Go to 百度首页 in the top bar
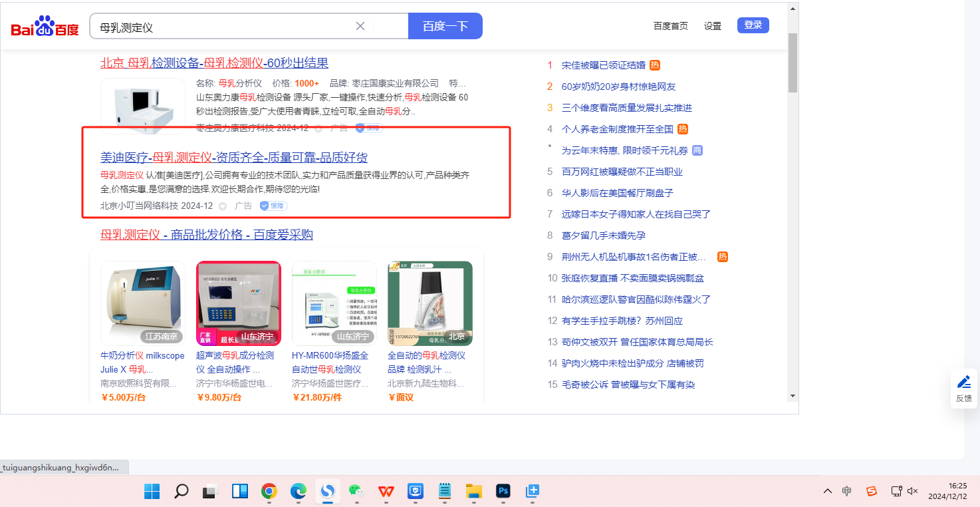The width and height of the screenshot is (980, 507). [x=670, y=26]
